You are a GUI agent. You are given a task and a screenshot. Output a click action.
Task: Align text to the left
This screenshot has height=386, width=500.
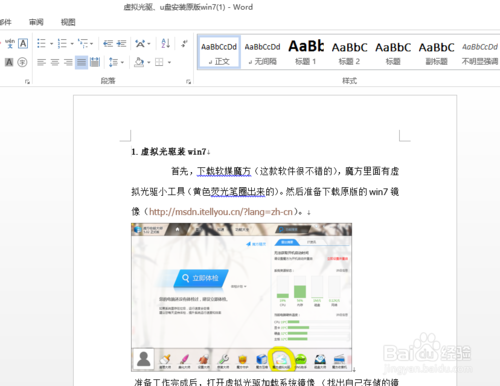41,62
